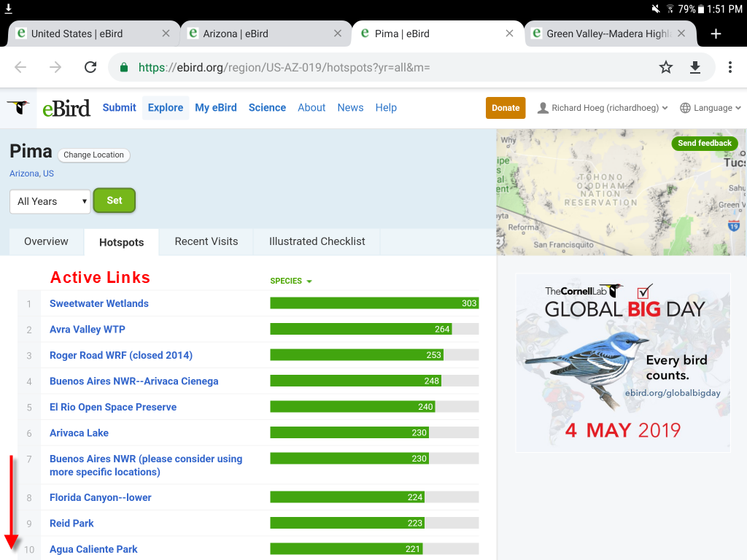This screenshot has height=560, width=747.
Task: Tap the green padlock secure-site icon
Action: point(124,67)
